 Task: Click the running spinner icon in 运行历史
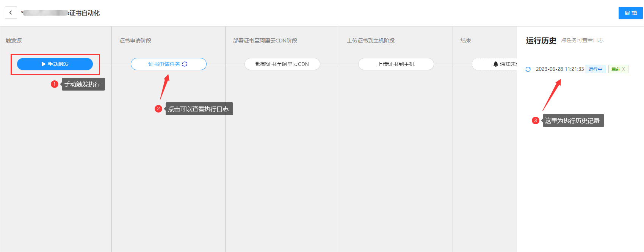[528, 69]
